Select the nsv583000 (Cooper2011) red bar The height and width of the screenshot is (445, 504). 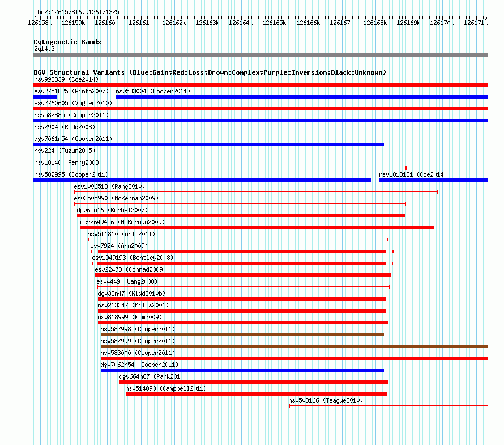294,358
